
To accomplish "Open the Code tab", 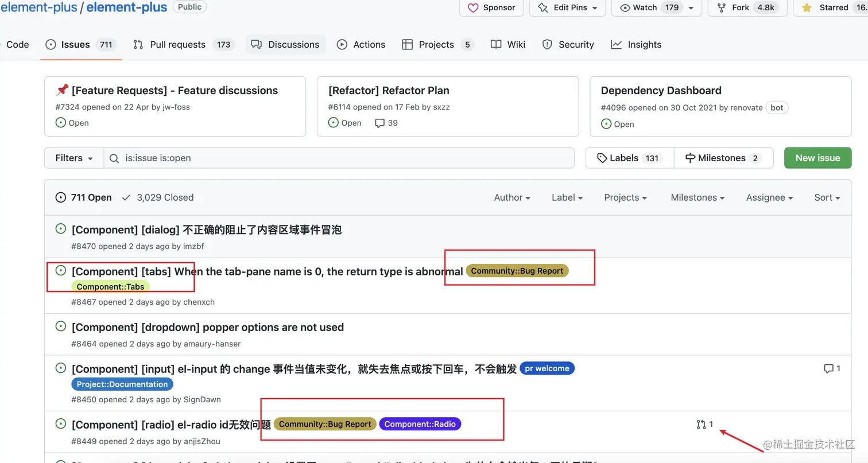I will (x=17, y=44).
